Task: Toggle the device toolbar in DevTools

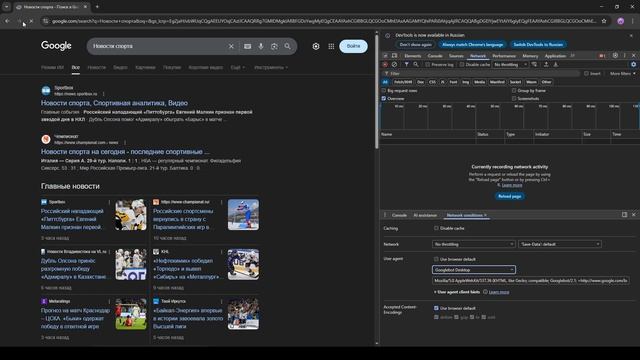Action: [x=394, y=56]
